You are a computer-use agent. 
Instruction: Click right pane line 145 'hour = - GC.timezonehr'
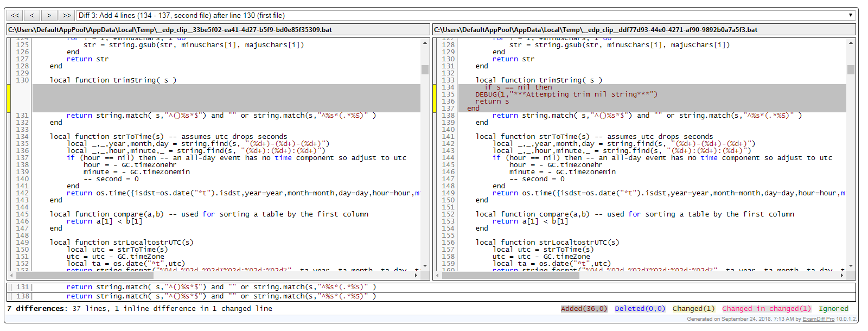click(x=556, y=165)
